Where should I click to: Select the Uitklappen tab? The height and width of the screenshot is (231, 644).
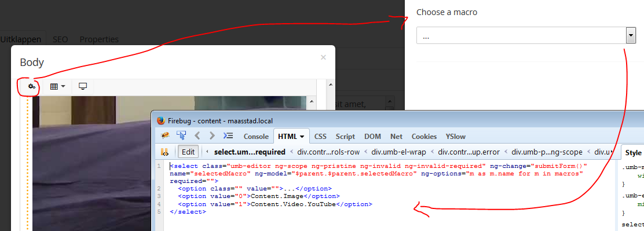(20, 39)
